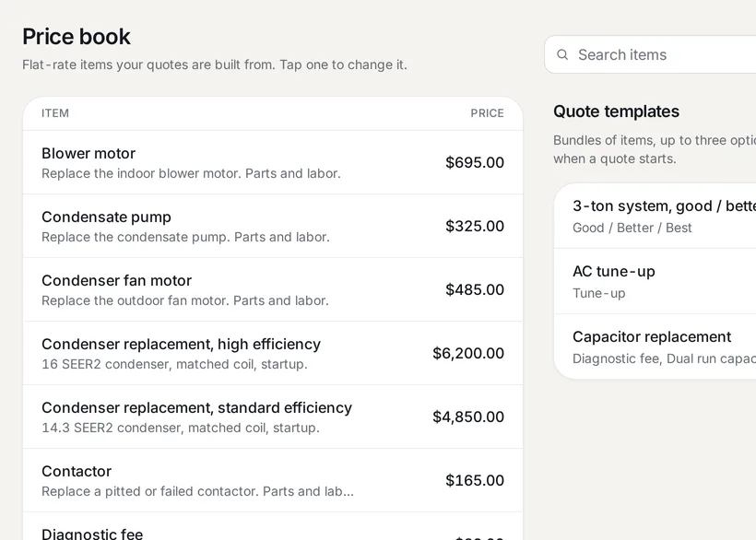Click the search magnifier icon
This screenshot has width=756, height=540.
tap(562, 54)
